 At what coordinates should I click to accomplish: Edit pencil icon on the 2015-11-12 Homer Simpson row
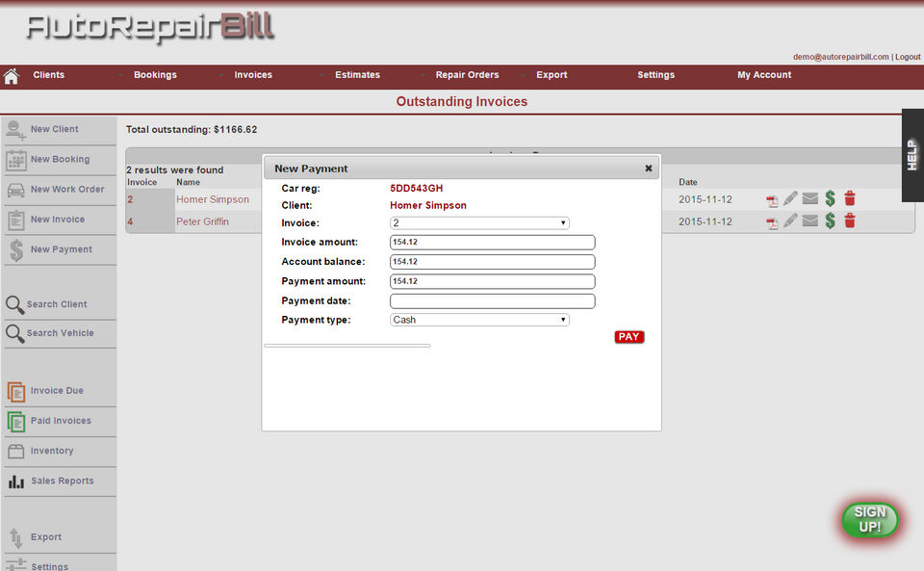[790, 198]
